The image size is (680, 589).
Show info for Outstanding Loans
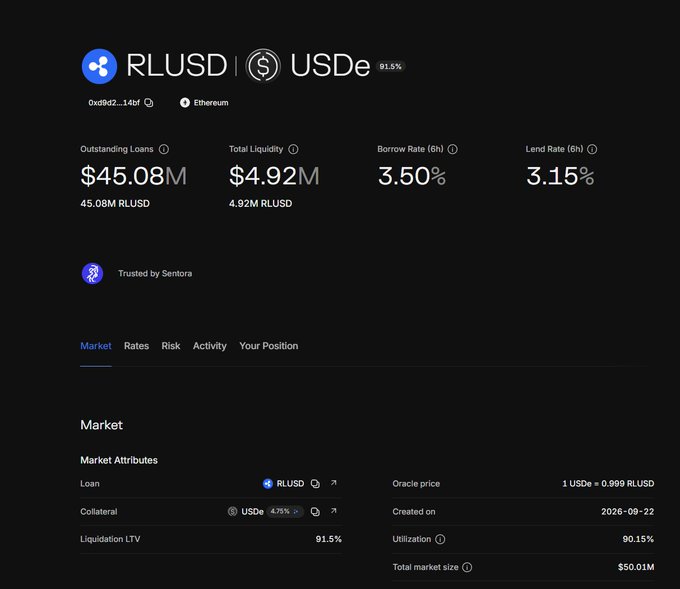point(163,149)
